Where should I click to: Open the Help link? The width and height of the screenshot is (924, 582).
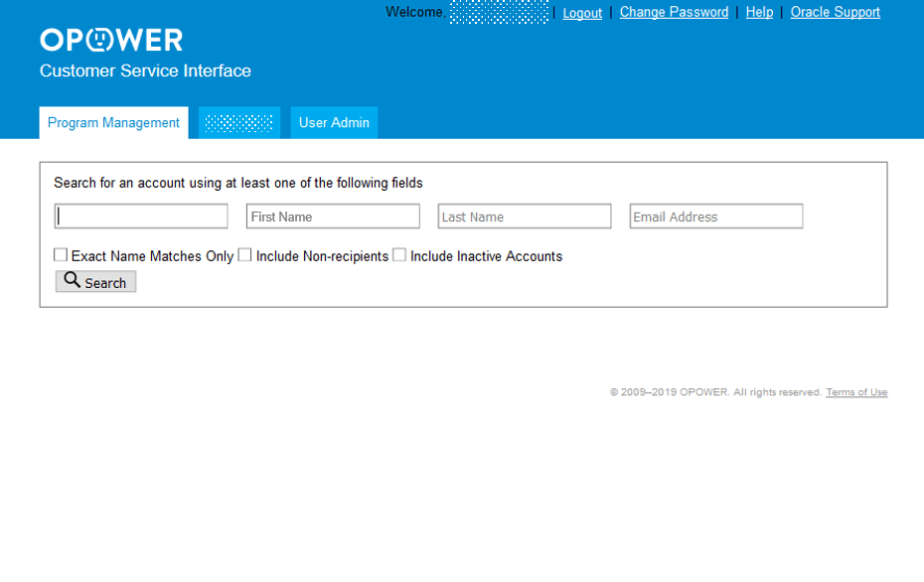pyautogui.click(x=759, y=12)
